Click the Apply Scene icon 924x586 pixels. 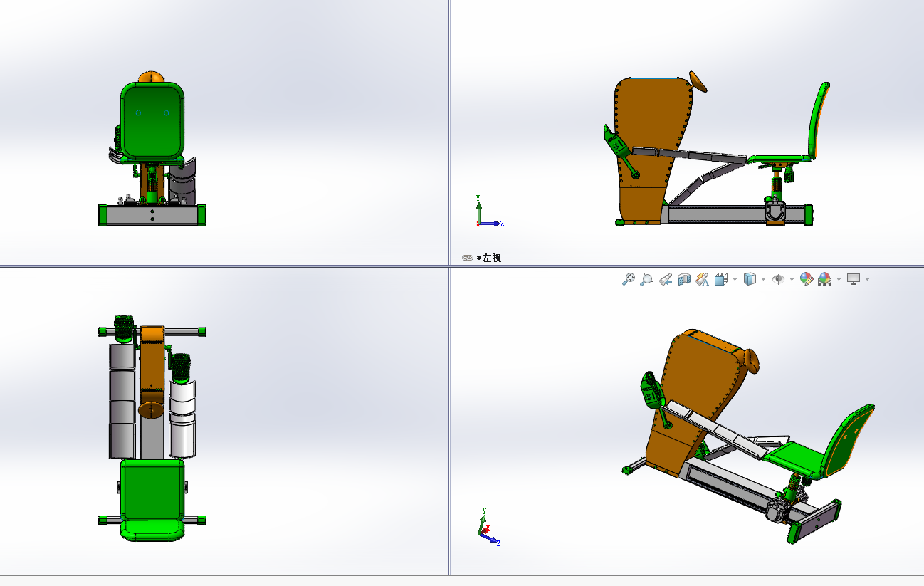(824, 279)
